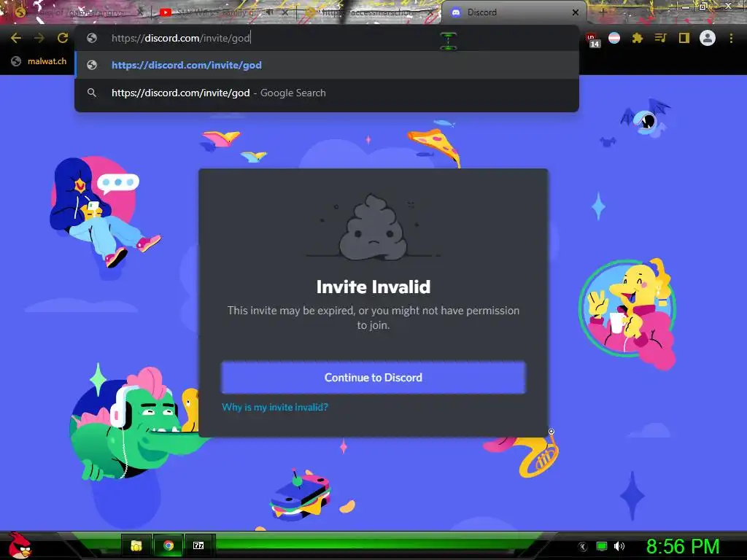Viewport: 747px width, 560px height.
Task: Click the browser forward arrow
Action: click(x=39, y=38)
